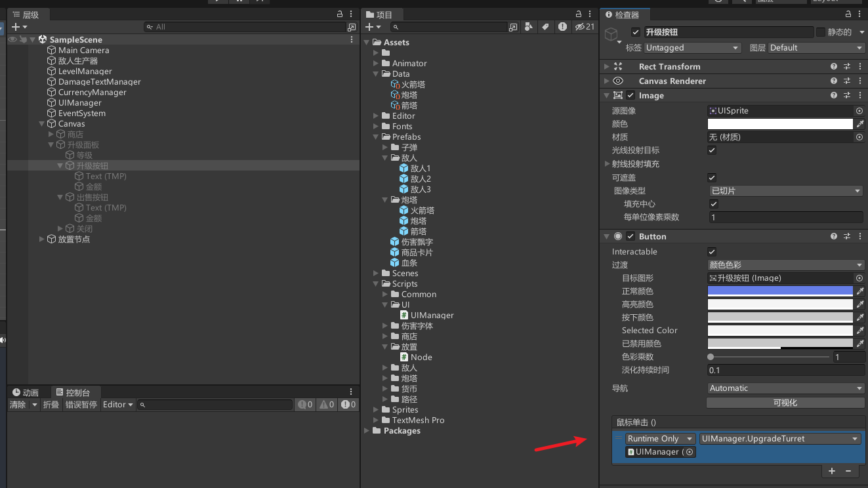This screenshot has width=868, height=488.
Task: Toggle the console 折叠 button
Action: pos(51,405)
